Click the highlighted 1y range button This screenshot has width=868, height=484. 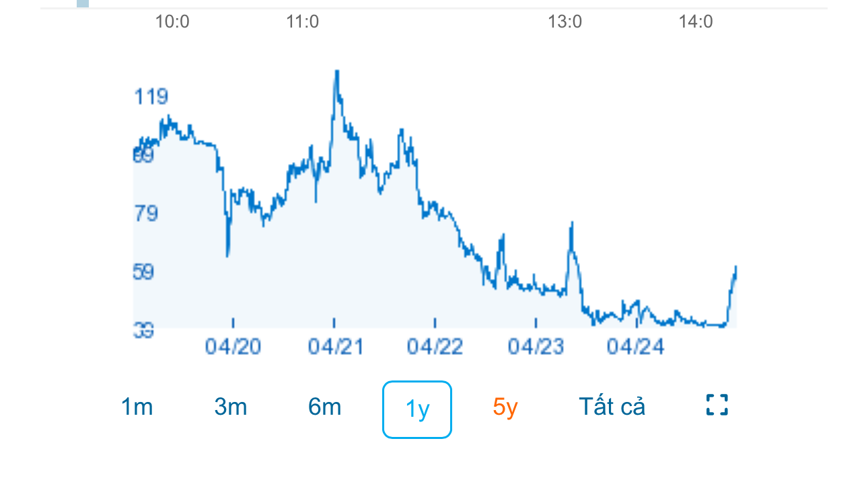(x=417, y=409)
